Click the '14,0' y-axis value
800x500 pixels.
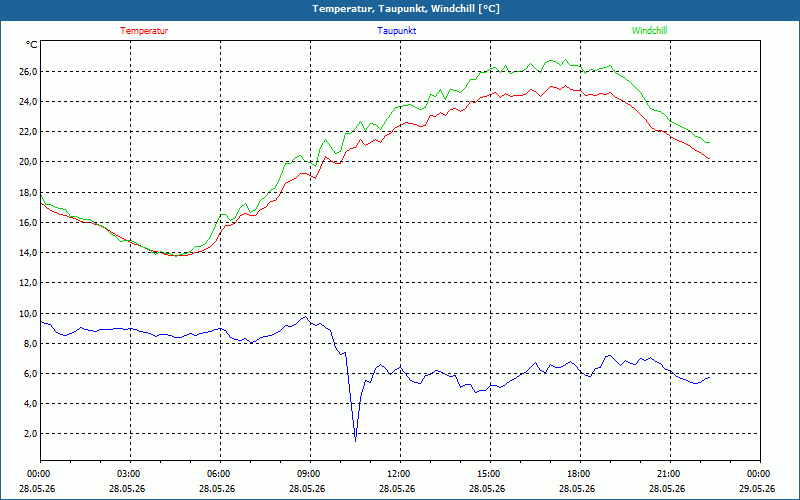pos(29,253)
